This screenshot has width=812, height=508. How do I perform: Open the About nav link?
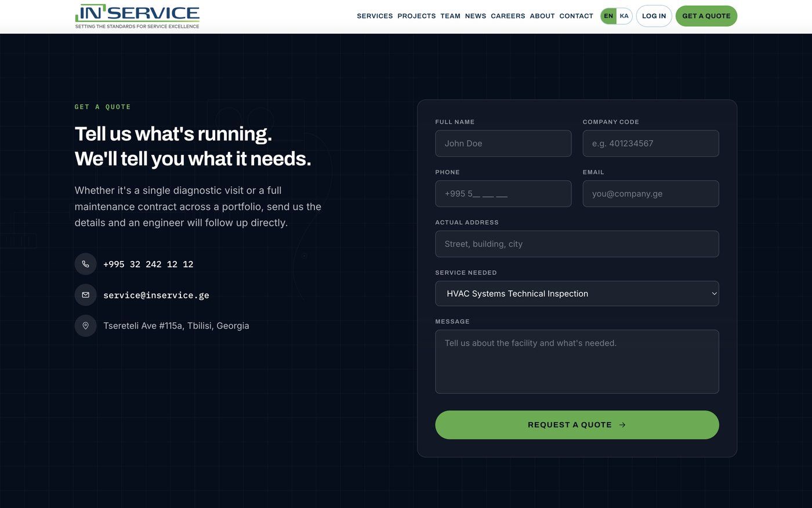[542, 16]
